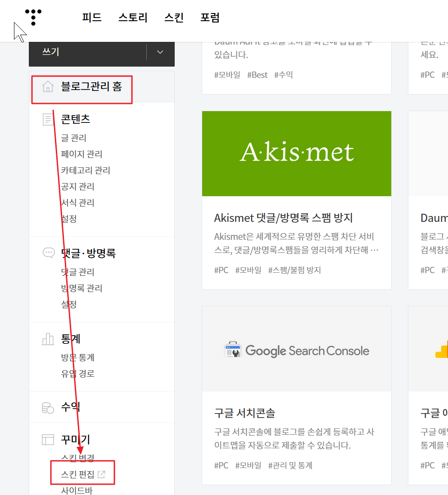448x495 pixels.
Task: Open 방문 통계
Action: click(78, 358)
